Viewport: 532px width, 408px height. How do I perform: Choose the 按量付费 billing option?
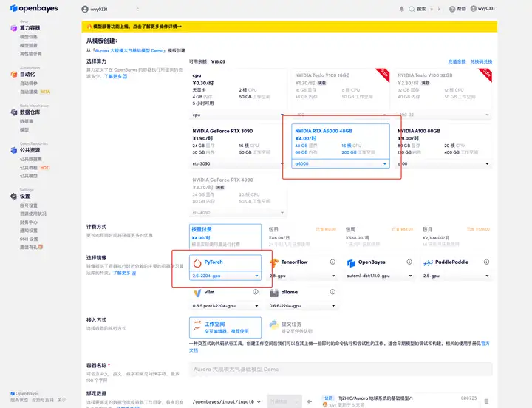coord(225,236)
